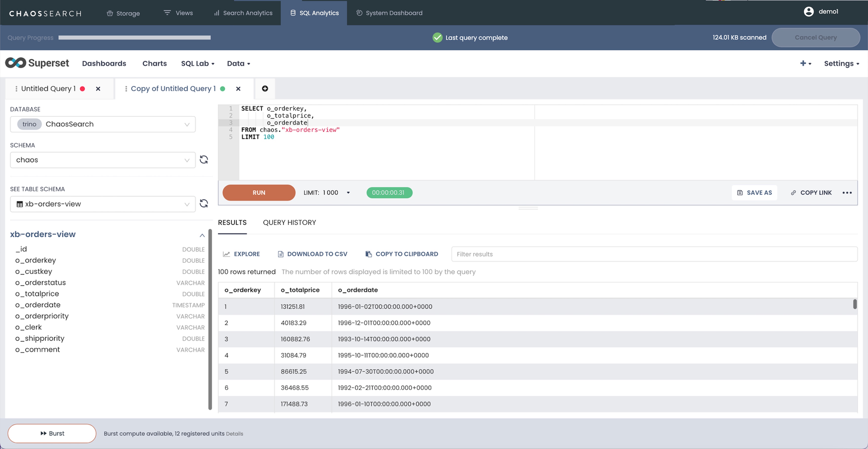The image size is (868, 449).
Task: Open the SQL Lab menu
Action: (197, 63)
